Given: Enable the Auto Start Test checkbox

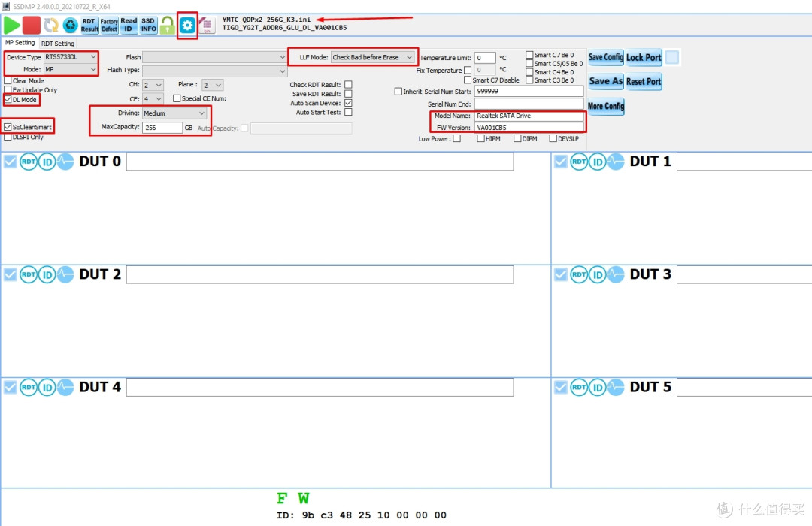Looking at the screenshot, I should [349, 113].
